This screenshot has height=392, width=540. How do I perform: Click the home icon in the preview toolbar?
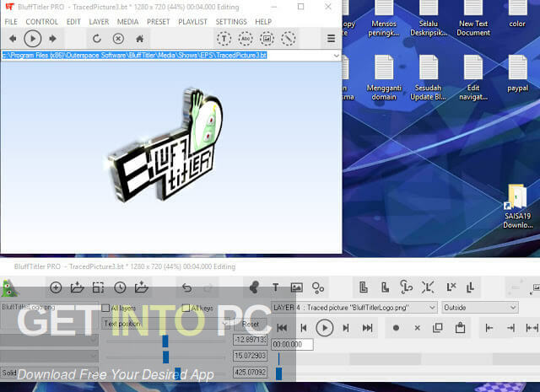(x=139, y=39)
